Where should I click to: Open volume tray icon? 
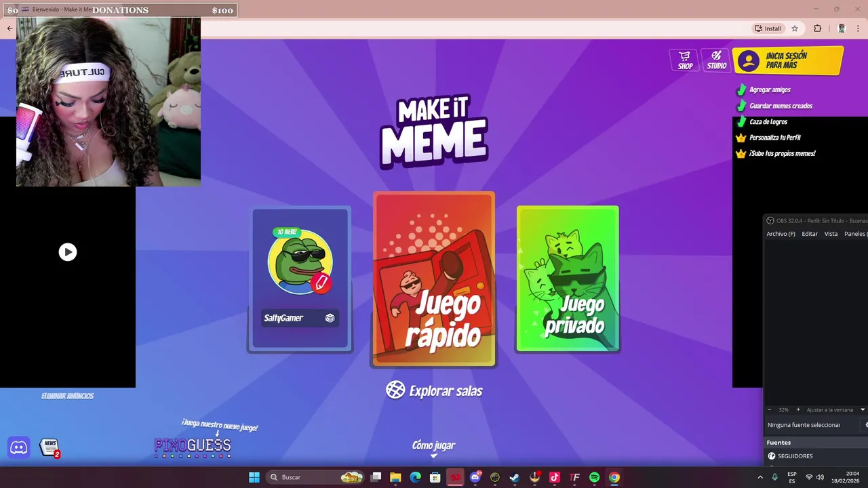[820, 477]
